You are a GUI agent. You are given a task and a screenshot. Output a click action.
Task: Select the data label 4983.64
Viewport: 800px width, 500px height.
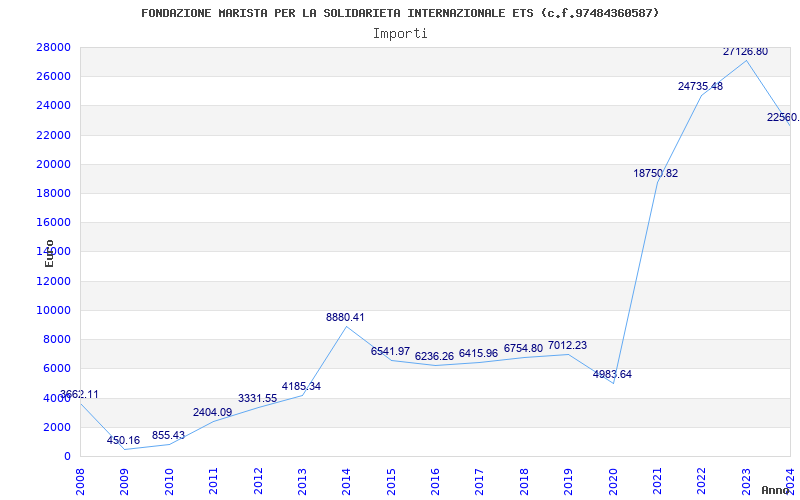612,374
